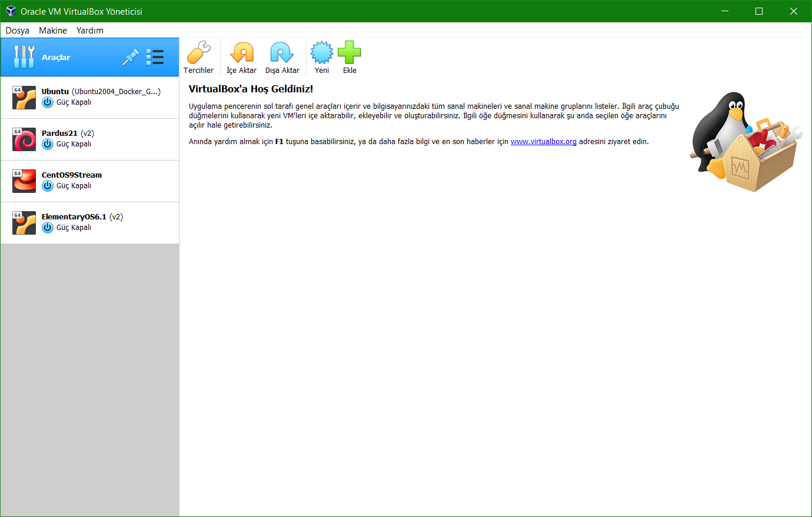Viewport: 812px width, 517px height.
Task: Click Güç Kapalı status under CentOS9Stream
Action: tap(74, 186)
